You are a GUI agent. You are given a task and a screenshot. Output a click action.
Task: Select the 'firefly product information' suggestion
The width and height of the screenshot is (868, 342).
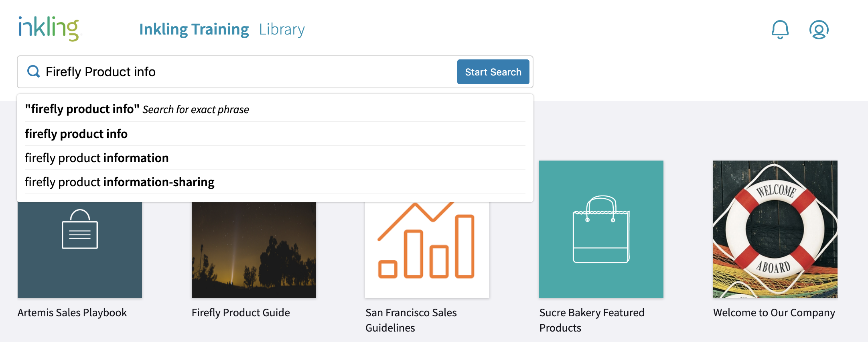pyautogui.click(x=275, y=158)
